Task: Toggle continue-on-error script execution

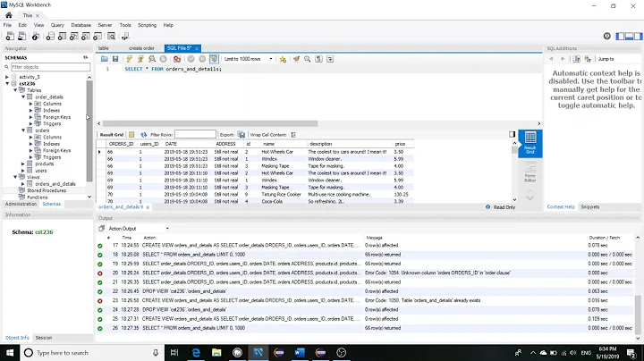Action: click(x=177, y=59)
